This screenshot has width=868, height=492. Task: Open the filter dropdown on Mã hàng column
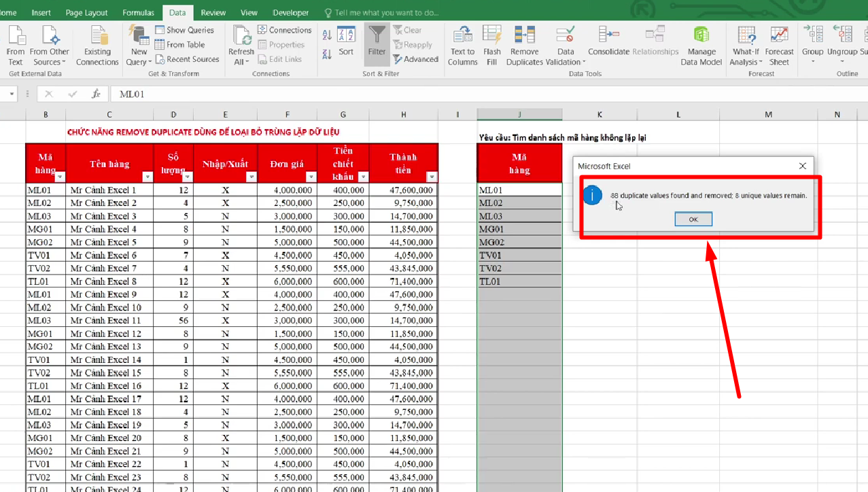pos(60,177)
